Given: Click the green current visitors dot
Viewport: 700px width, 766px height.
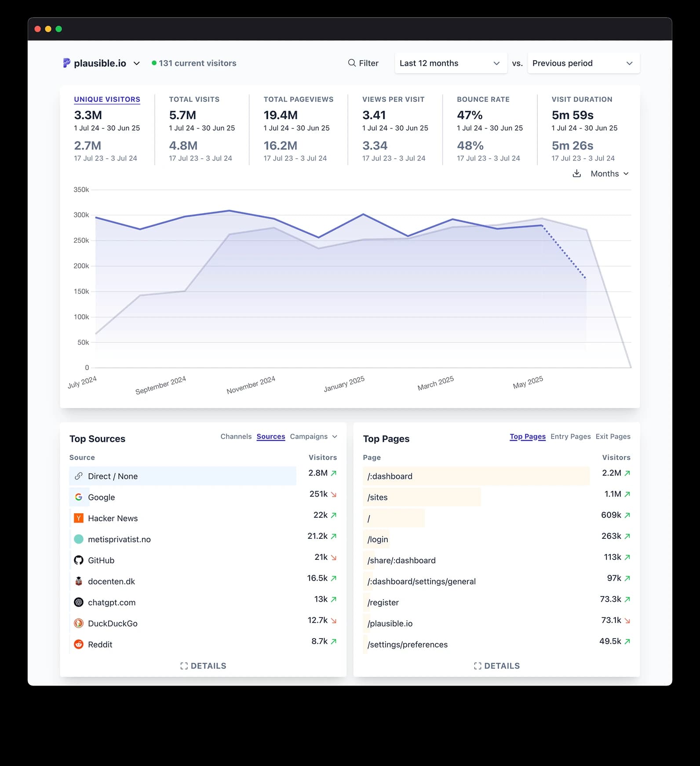Looking at the screenshot, I should (154, 63).
